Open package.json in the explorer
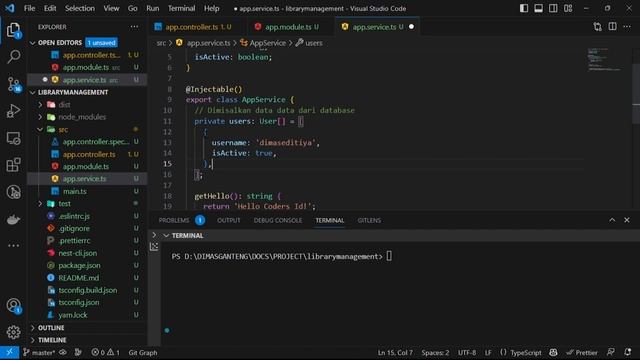The width and height of the screenshot is (640, 360). pos(79,265)
